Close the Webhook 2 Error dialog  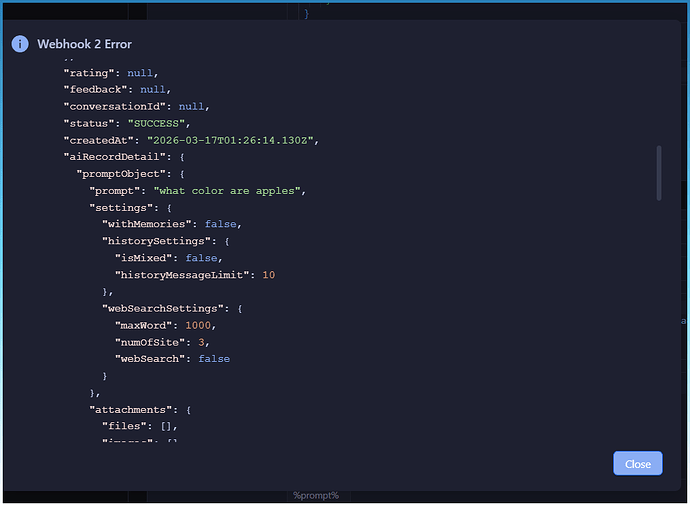click(x=637, y=463)
